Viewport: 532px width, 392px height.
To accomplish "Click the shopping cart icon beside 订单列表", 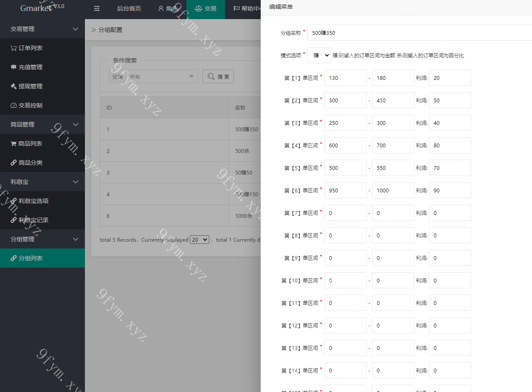I will [14, 48].
